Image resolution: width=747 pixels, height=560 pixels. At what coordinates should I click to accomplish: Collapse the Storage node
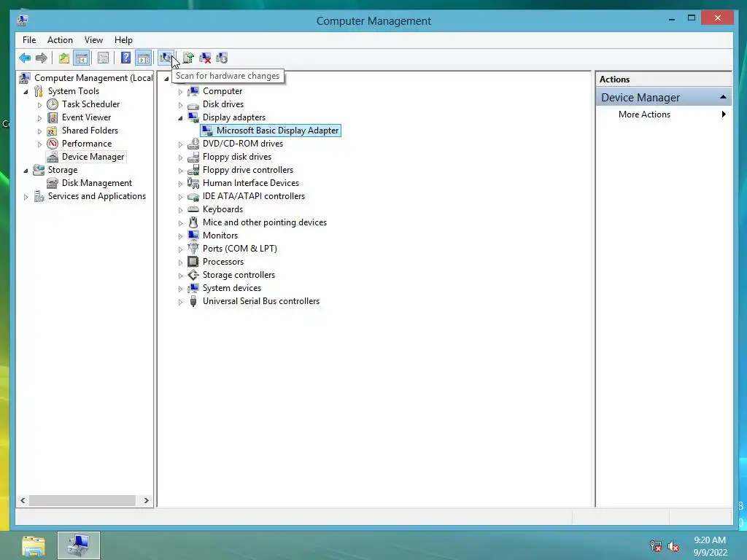(26, 171)
